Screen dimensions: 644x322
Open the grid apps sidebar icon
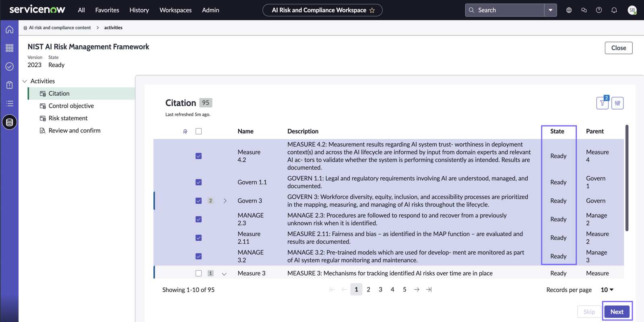[9, 48]
